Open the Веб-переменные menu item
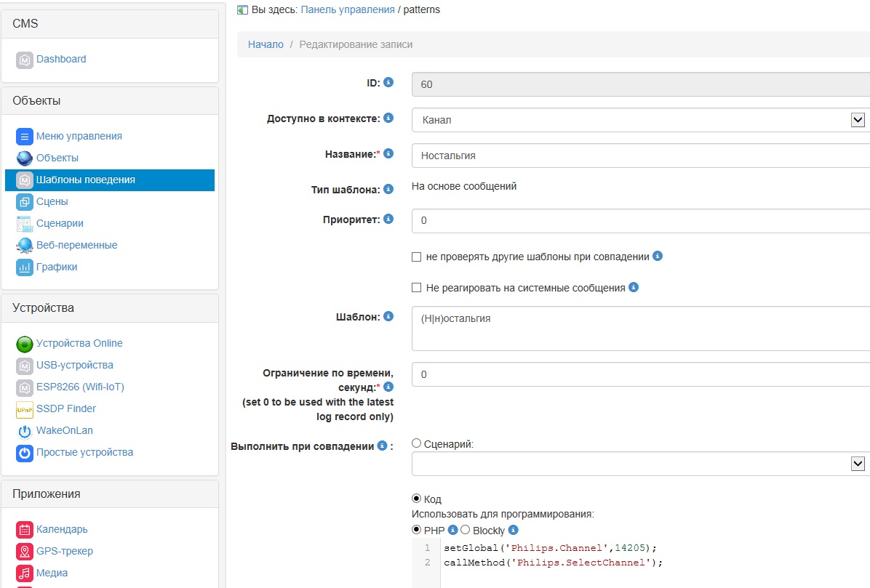Screen dimensions: 870x588 click(x=76, y=245)
